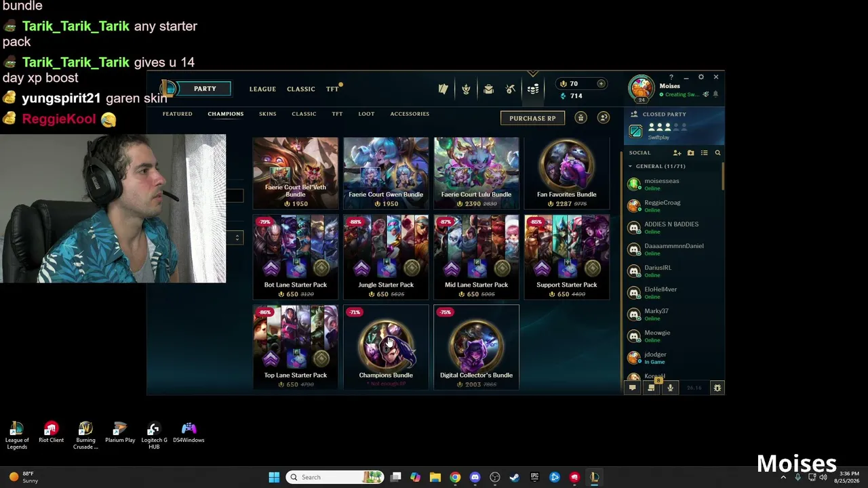Open friend DariusIRL in the list
The height and width of the screenshot is (488, 868).
pos(673,270)
